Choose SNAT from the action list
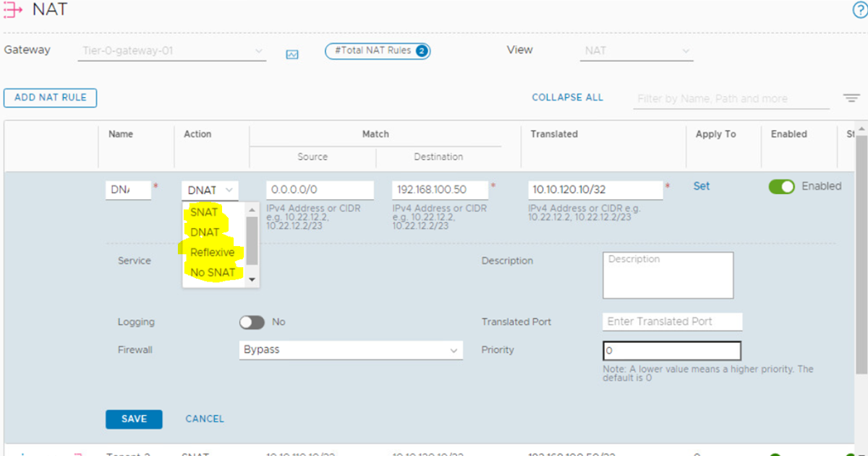Viewport: 868px width, 456px height. [x=204, y=213]
